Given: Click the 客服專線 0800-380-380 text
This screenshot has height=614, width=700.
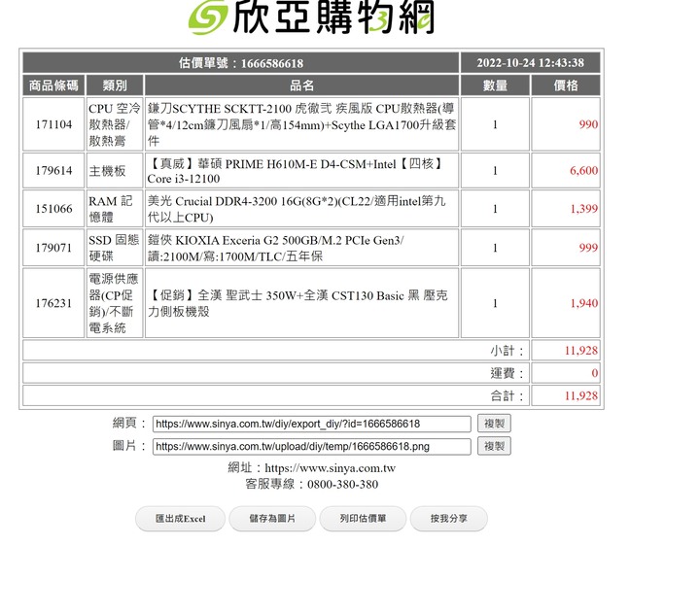Looking at the screenshot, I should click(312, 484).
